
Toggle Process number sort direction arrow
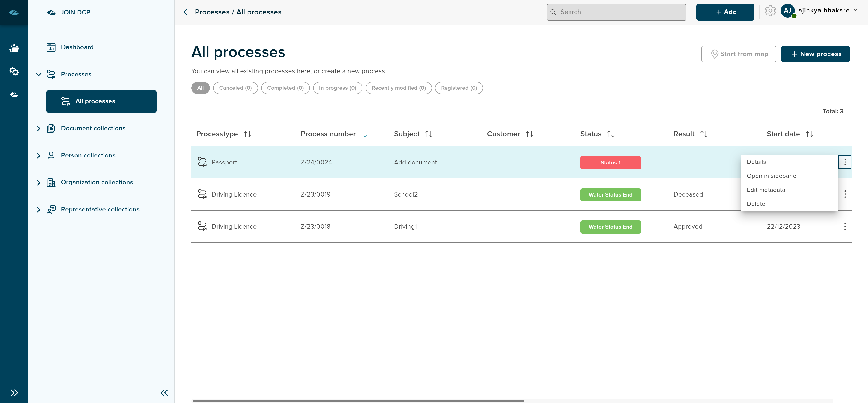coord(365,134)
